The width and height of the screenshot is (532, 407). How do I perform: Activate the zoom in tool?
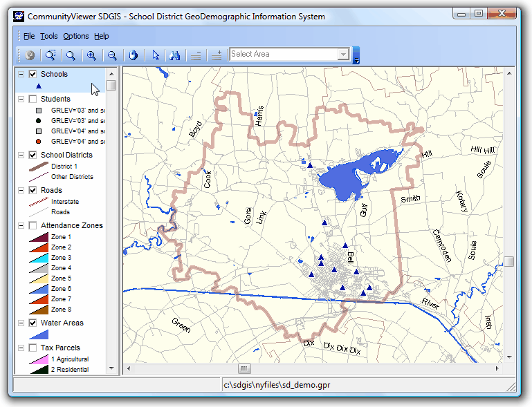[x=91, y=55]
